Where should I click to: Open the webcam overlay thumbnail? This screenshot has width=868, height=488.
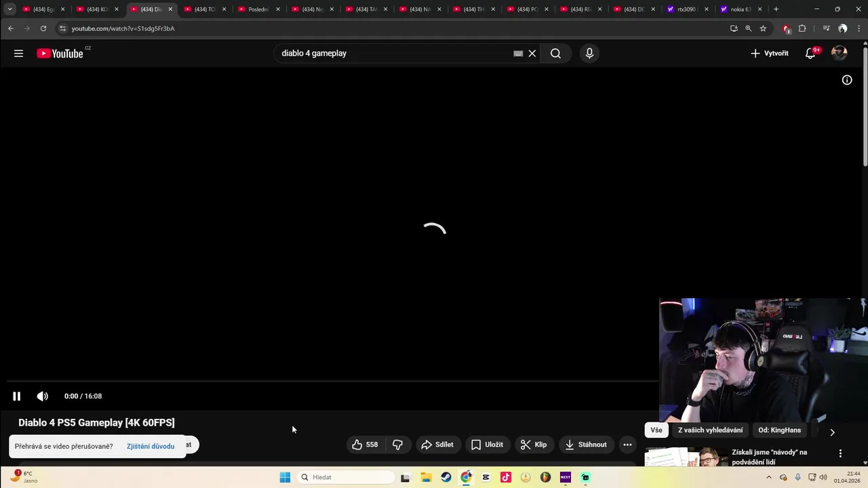[764, 360]
